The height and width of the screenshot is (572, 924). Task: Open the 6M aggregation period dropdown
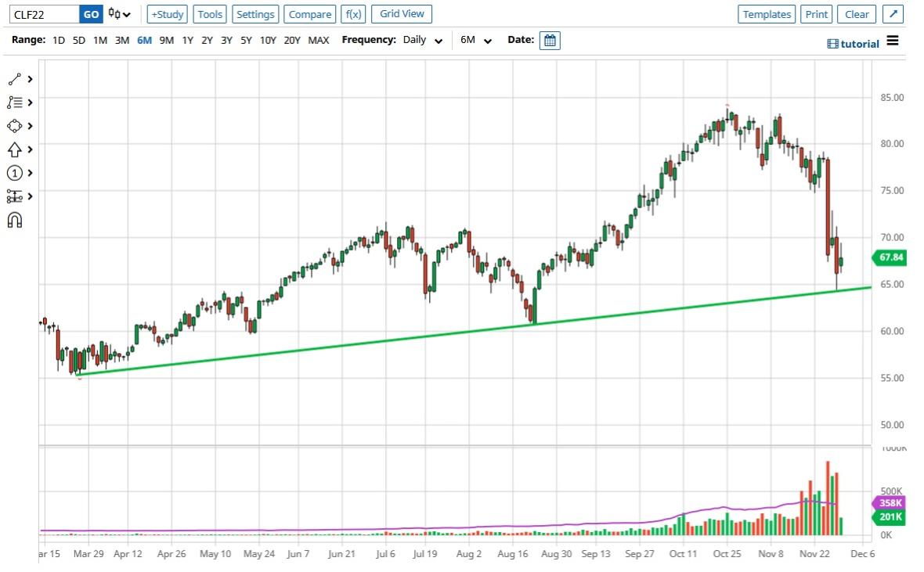point(476,40)
